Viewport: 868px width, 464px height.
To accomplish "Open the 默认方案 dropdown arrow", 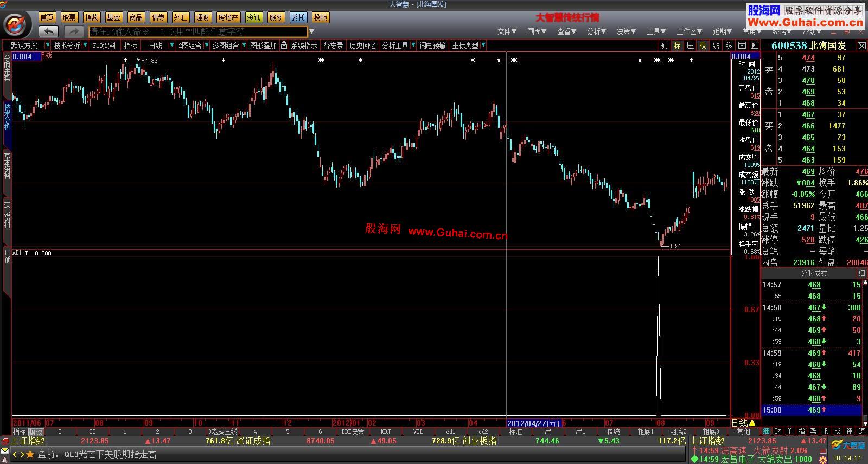I will (x=48, y=46).
